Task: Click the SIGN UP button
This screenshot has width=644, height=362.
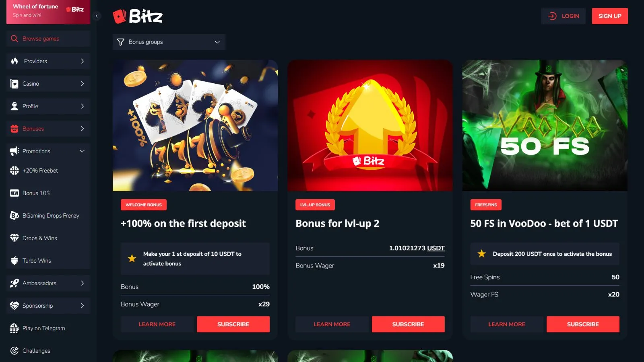Action: click(x=610, y=16)
